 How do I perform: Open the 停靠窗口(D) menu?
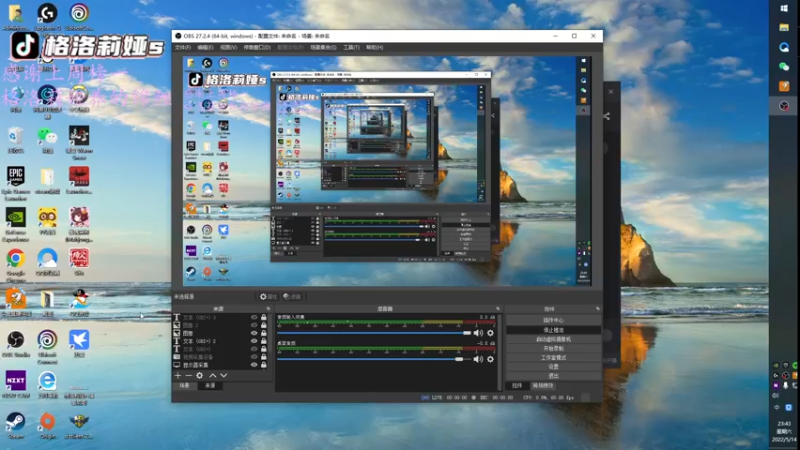[257, 47]
